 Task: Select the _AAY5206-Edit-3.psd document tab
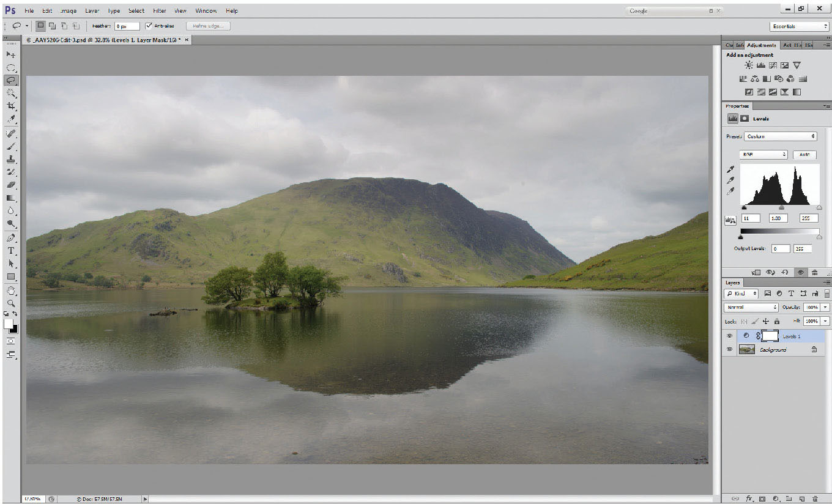pos(106,40)
